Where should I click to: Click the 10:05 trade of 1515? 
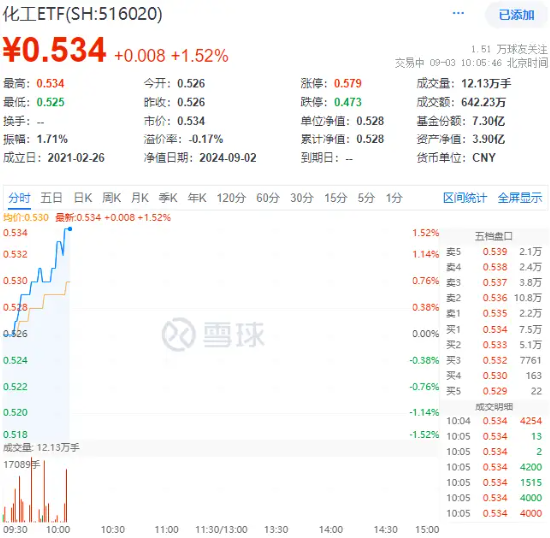pos(494,483)
